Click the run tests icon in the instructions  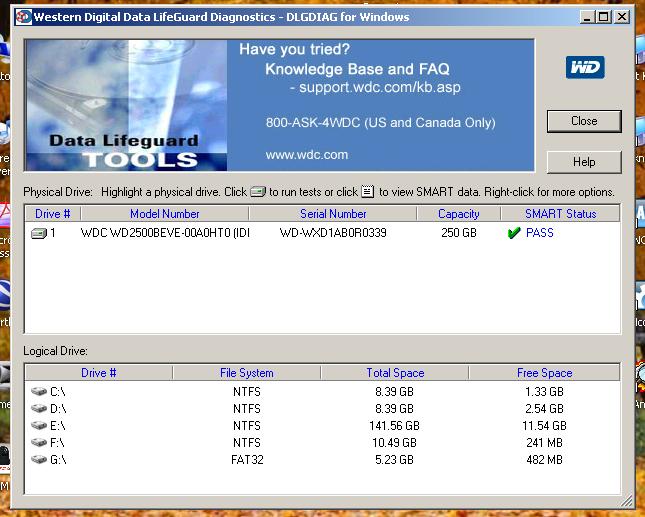(258, 192)
